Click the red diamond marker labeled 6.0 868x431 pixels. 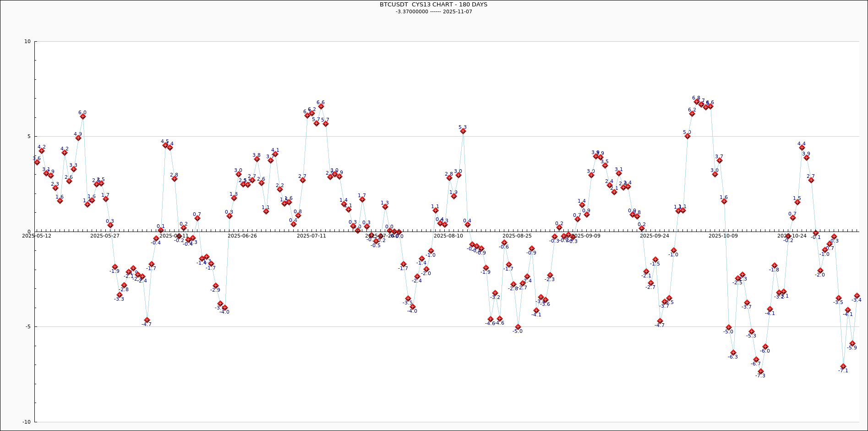tap(83, 116)
